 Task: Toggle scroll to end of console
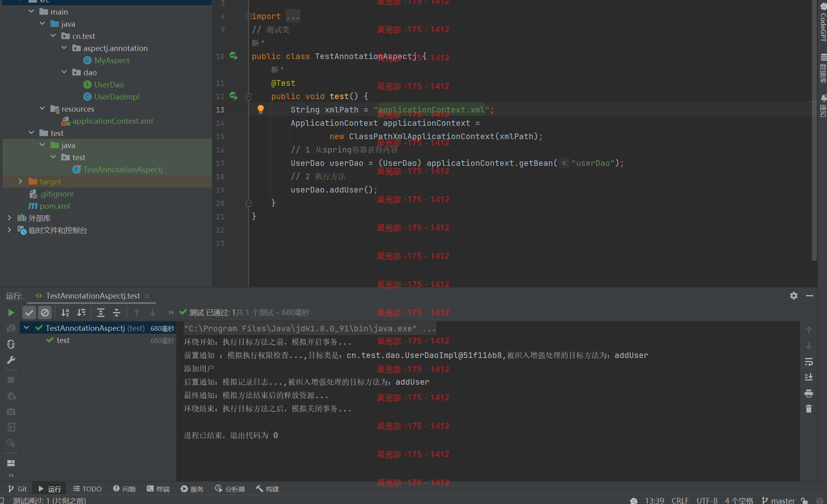[808, 377]
